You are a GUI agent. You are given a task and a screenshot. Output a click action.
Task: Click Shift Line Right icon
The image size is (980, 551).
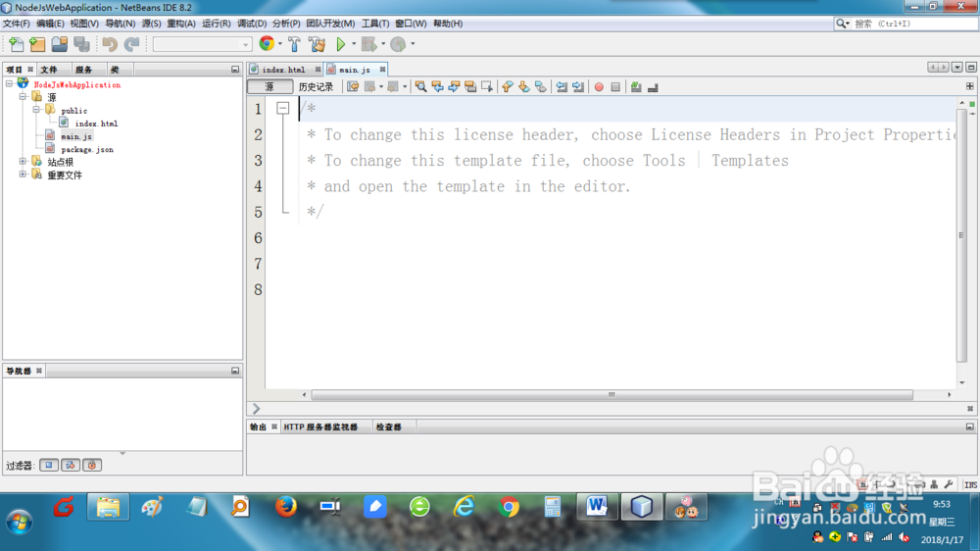578,87
